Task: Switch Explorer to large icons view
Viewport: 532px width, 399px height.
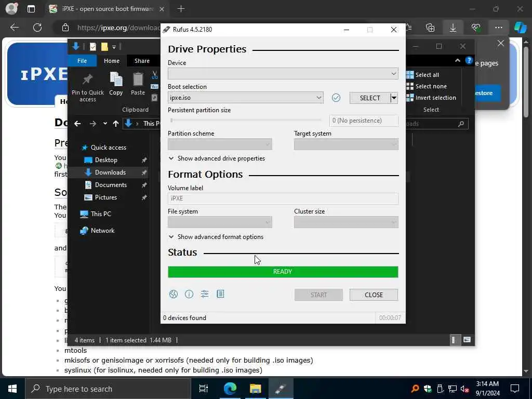Action: [x=467, y=340]
